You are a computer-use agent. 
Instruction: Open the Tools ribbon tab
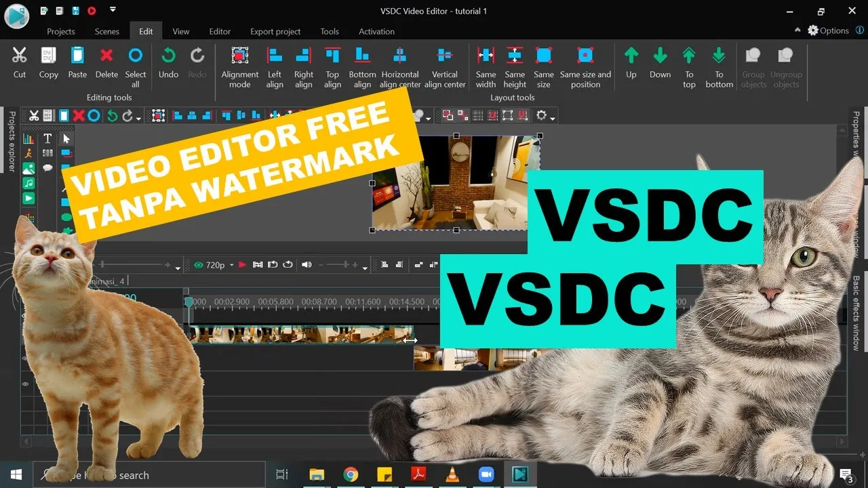click(330, 31)
